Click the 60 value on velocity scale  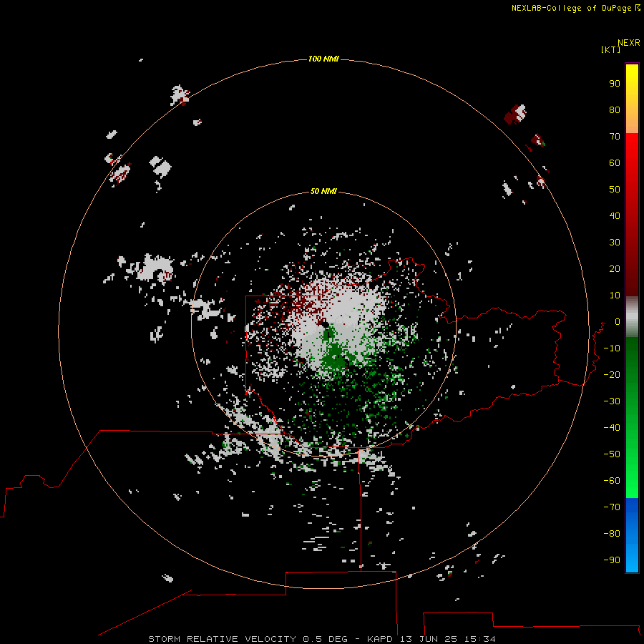point(615,163)
